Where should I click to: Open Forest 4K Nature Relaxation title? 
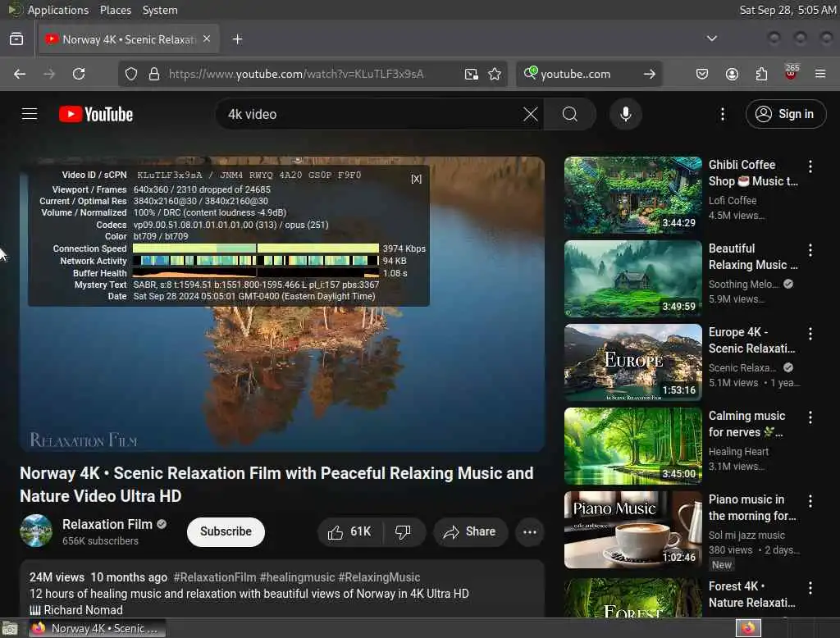point(751,595)
